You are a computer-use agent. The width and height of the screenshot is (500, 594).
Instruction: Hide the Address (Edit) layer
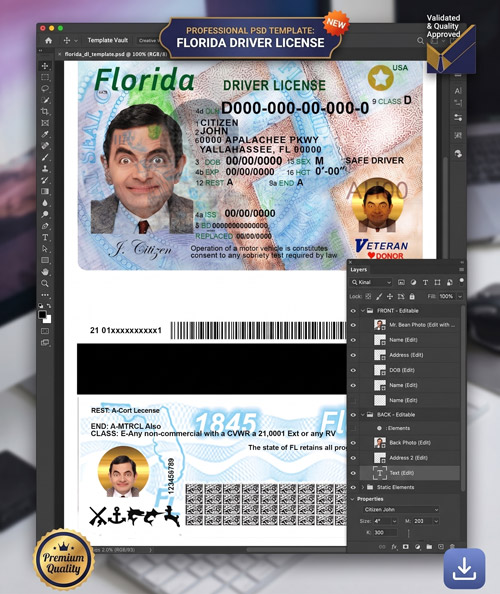click(x=353, y=355)
